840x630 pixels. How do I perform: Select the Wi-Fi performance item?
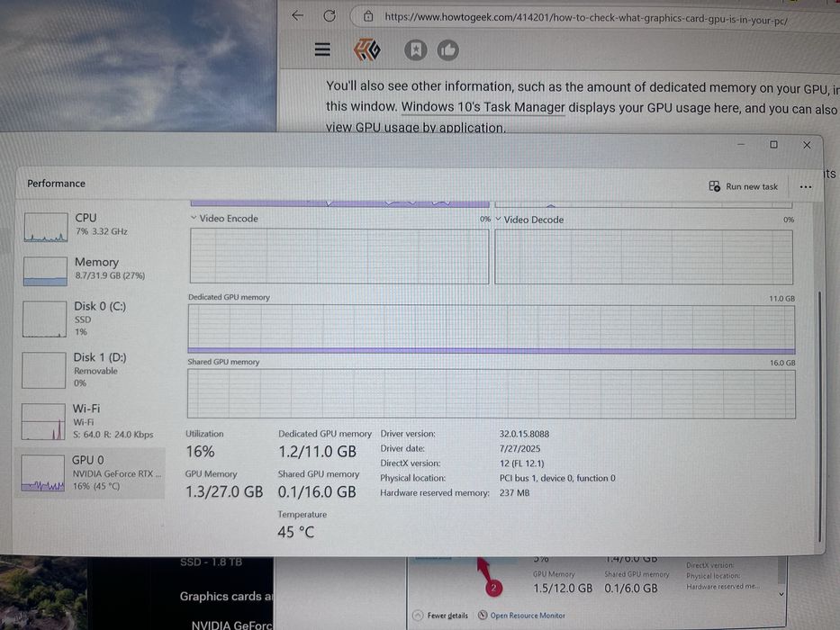91,421
